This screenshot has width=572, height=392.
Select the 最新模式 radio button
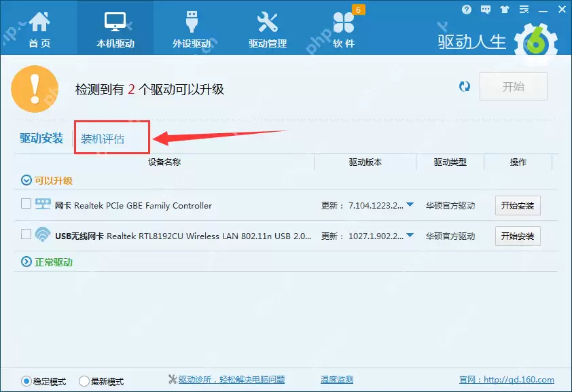click(84, 382)
